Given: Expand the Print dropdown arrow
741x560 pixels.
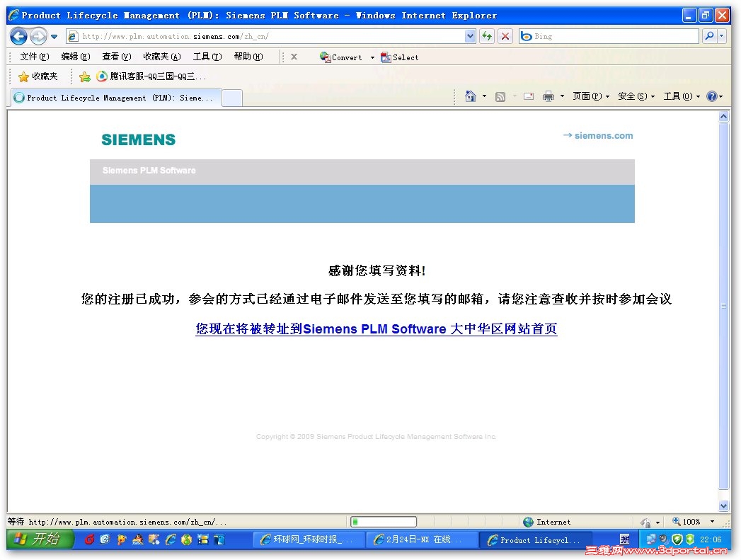Looking at the screenshot, I should pos(563,96).
